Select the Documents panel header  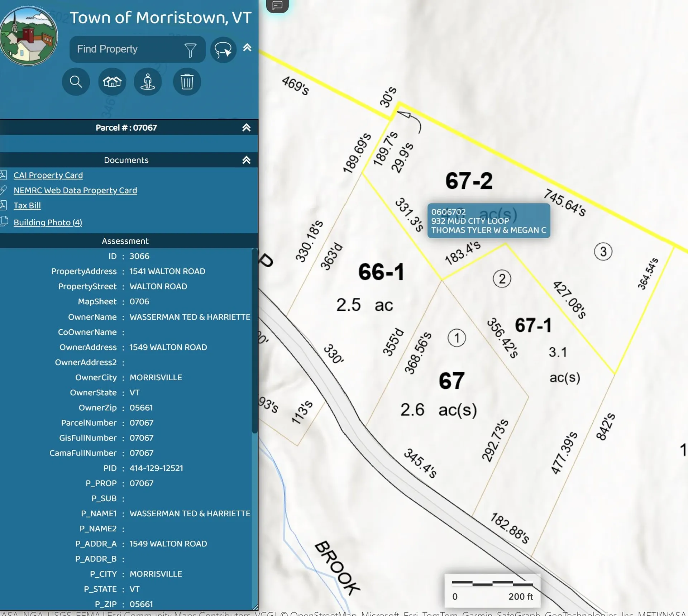(x=126, y=160)
